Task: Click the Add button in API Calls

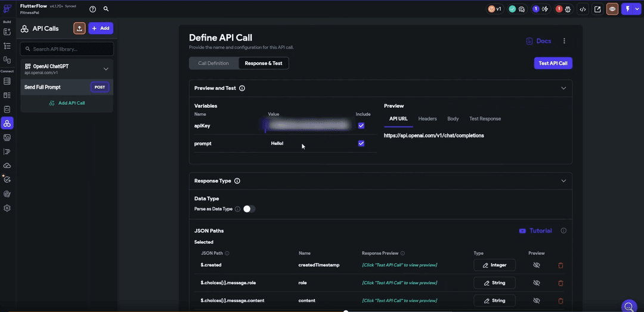Action: [x=101, y=29]
